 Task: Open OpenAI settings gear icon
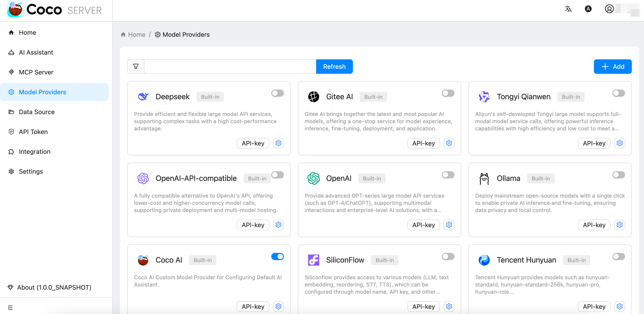click(x=449, y=225)
